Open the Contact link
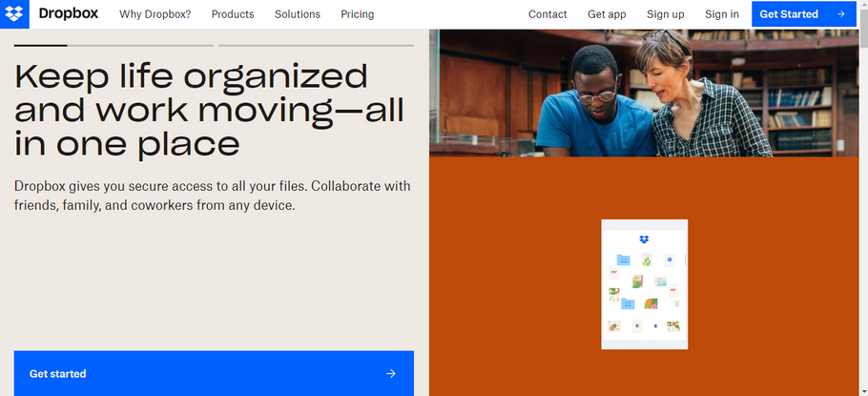 (x=548, y=14)
